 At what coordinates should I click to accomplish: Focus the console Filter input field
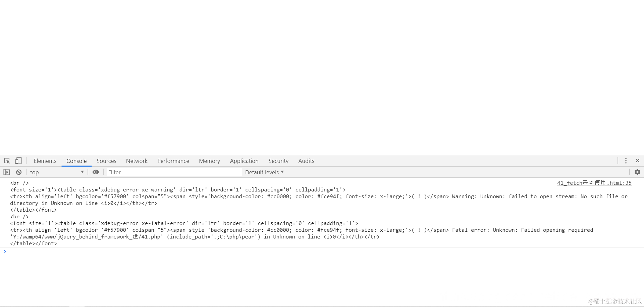click(x=174, y=172)
